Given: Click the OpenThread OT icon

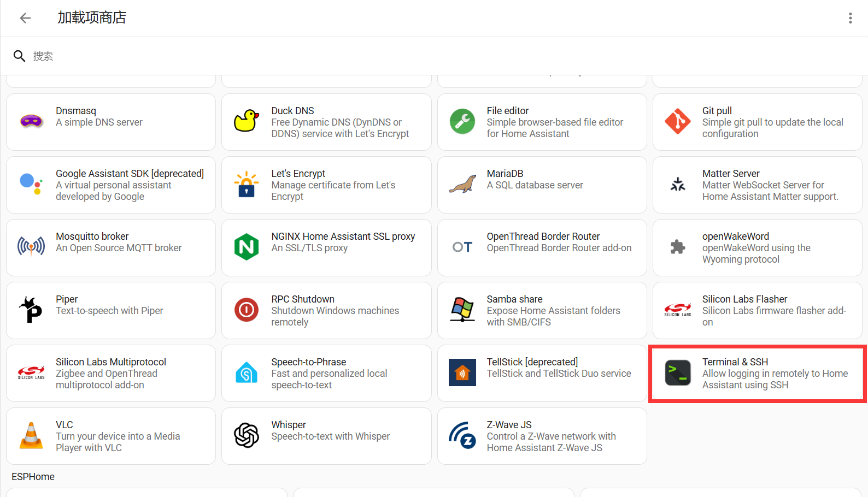Looking at the screenshot, I should (x=462, y=247).
